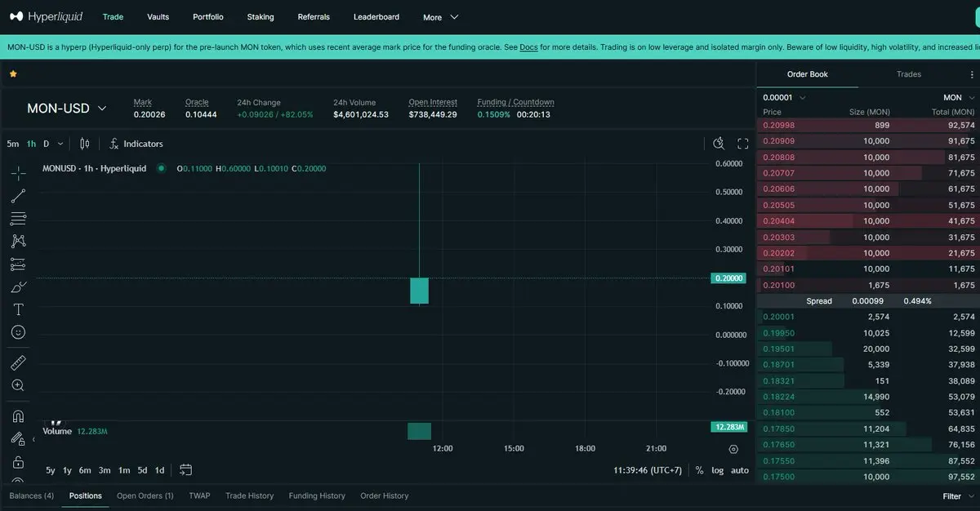
Task: Set chart range to 1y
Action: (67, 470)
